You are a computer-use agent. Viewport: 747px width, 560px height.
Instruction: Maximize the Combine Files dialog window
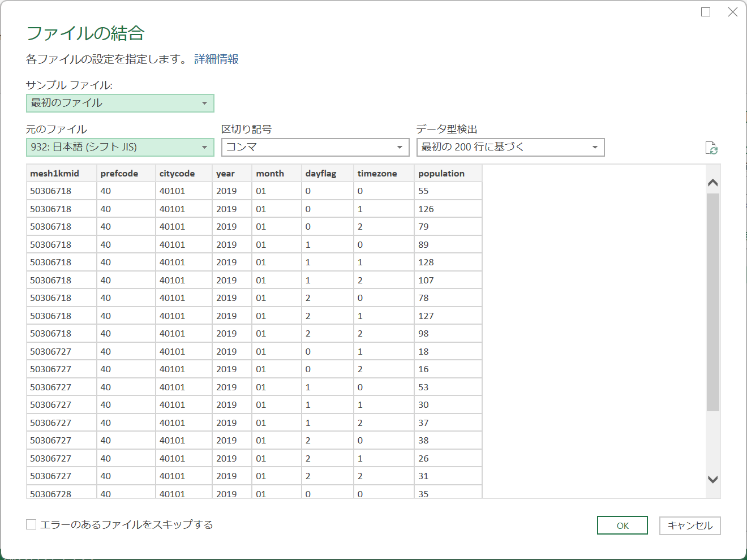(706, 12)
